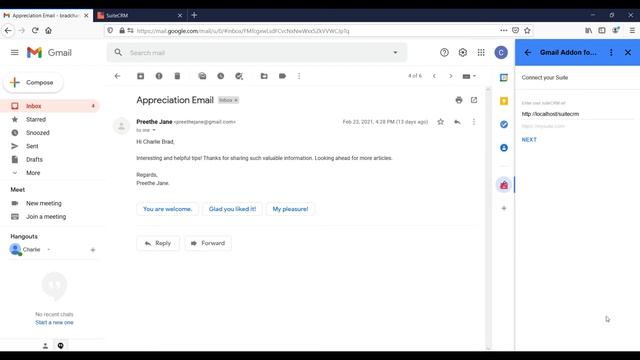The image size is (640, 360).
Task: Expand recipient details arrow next to 'to me'
Action: tap(154, 130)
